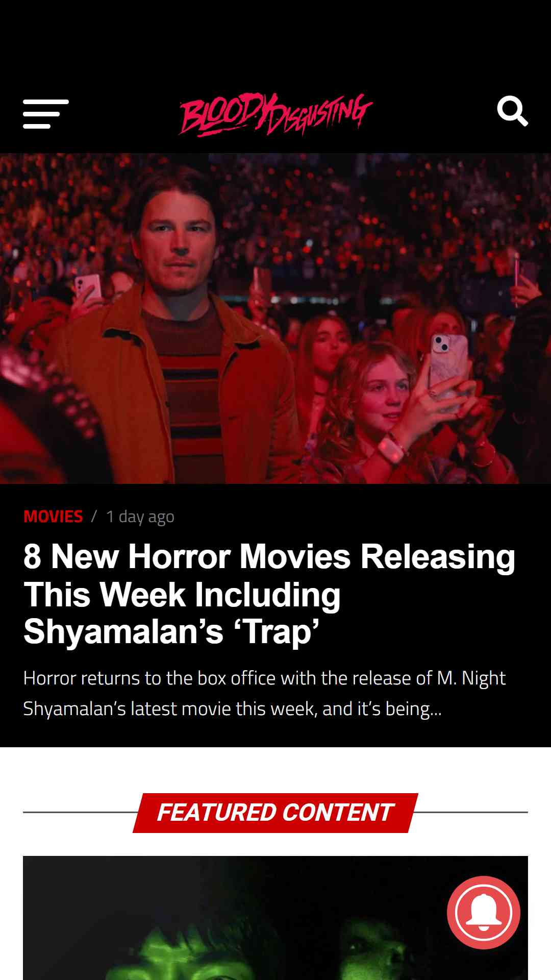
Task: Tap the search magnifier icon
Action: tap(512, 111)
